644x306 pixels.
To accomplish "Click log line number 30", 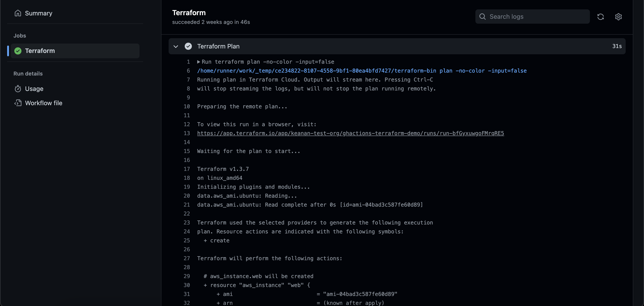I will [x=186, y=285].
